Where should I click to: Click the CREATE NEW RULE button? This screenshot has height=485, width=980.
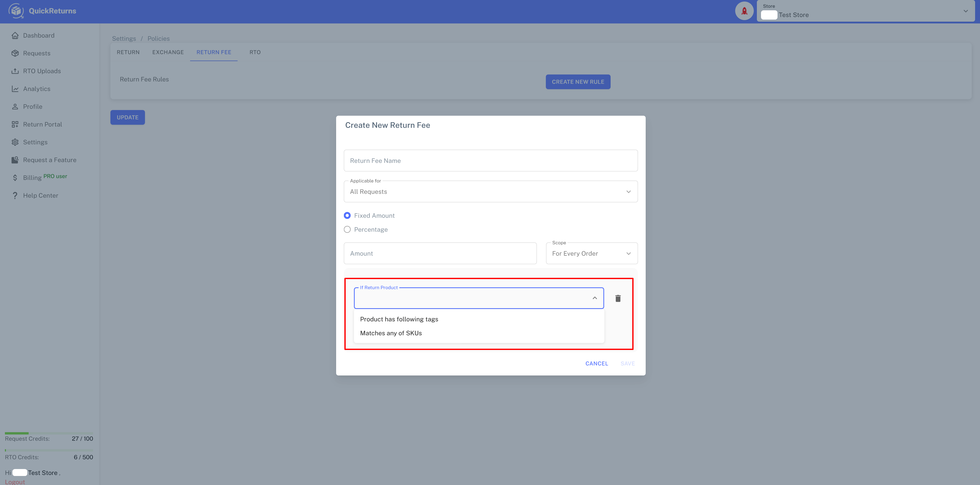(x=578, y=82)
